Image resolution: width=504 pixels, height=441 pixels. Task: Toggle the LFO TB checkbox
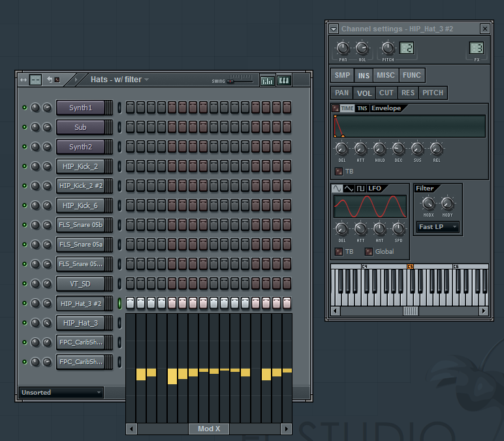point(338,252)
